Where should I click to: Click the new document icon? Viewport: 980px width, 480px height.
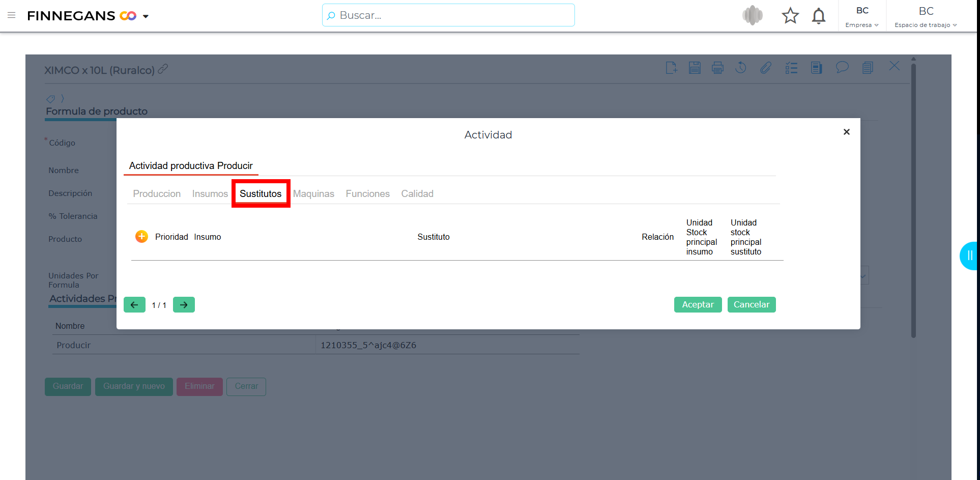tap(672, 68)
